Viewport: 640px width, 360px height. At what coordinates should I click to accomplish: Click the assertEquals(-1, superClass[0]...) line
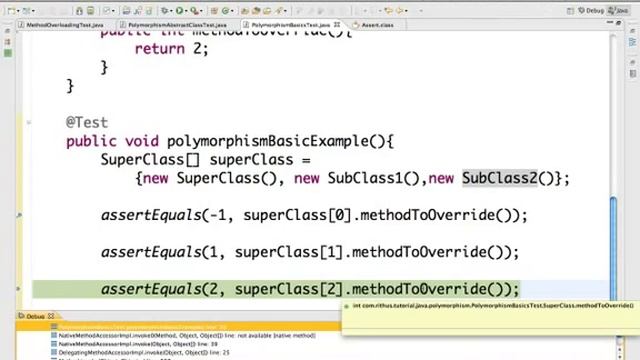(x=314, y=215)
